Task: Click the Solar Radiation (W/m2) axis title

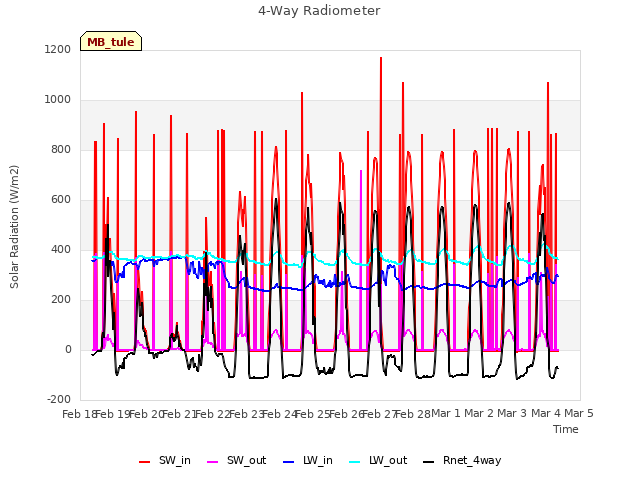Action: tap(14, 227)
